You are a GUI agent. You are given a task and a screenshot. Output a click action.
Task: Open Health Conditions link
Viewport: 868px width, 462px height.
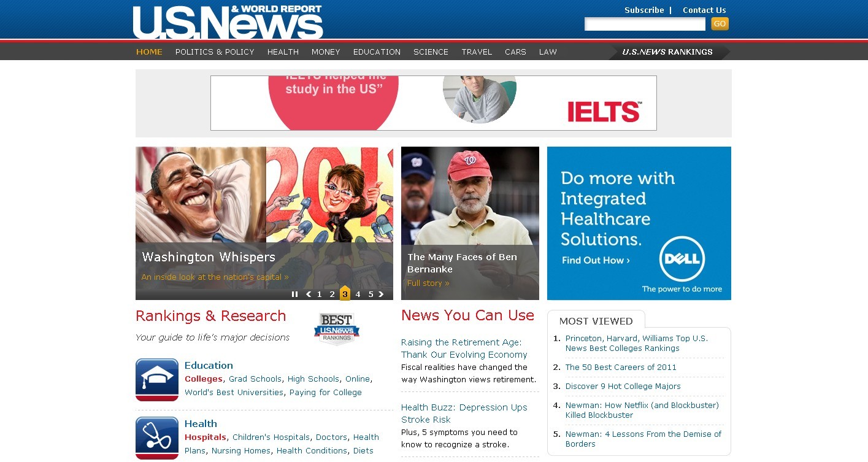[x=312, y=450]
